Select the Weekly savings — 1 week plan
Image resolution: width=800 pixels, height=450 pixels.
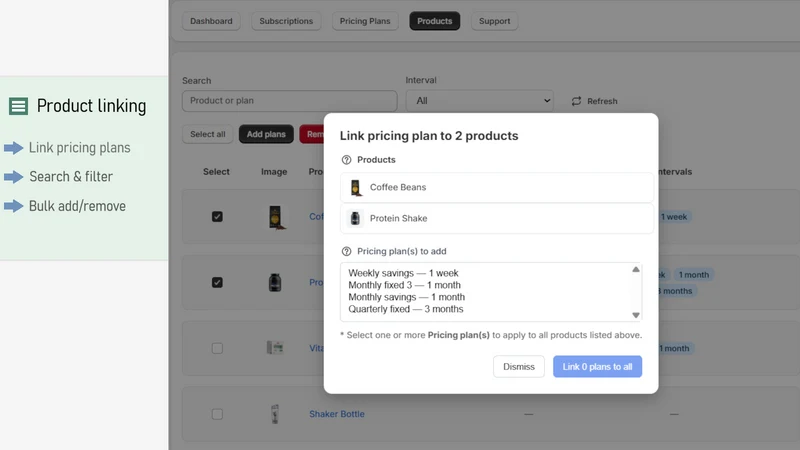click(x=403, y=273)
